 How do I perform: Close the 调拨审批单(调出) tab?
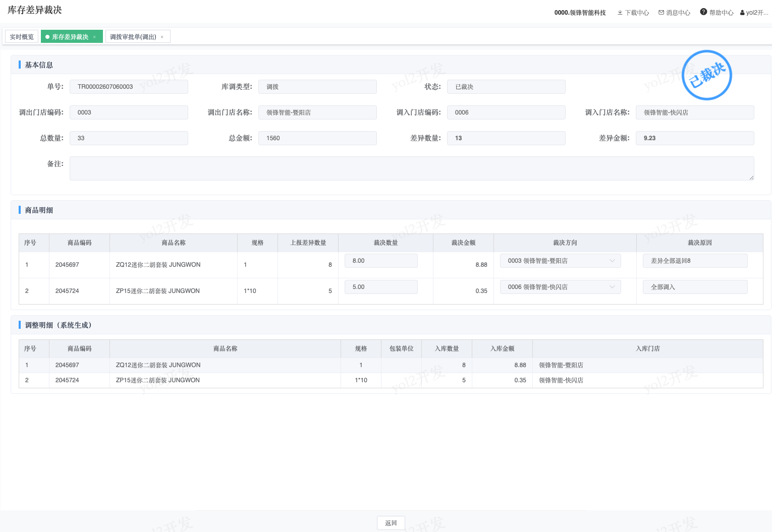pyautogui.click(x=162, y=37)
